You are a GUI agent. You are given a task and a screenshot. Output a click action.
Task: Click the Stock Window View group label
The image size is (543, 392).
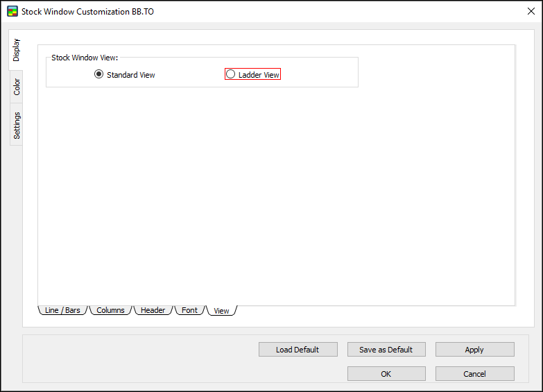85,58
